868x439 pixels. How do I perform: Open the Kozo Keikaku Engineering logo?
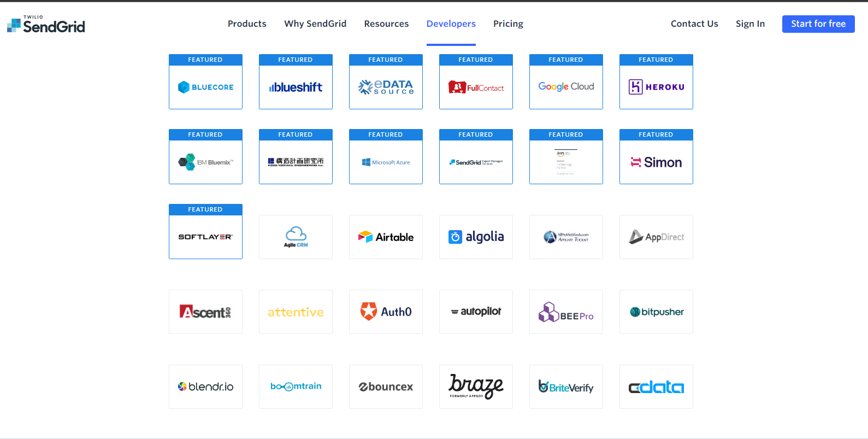[296, 162]
